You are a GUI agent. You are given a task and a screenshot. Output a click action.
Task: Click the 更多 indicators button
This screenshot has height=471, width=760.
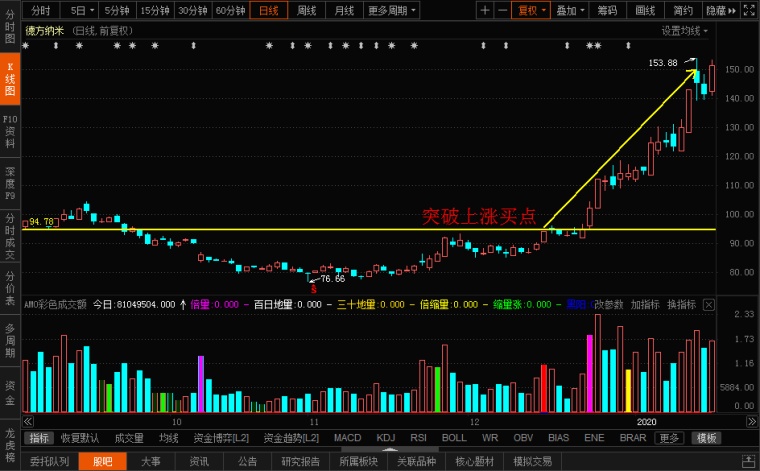(670, 438)
